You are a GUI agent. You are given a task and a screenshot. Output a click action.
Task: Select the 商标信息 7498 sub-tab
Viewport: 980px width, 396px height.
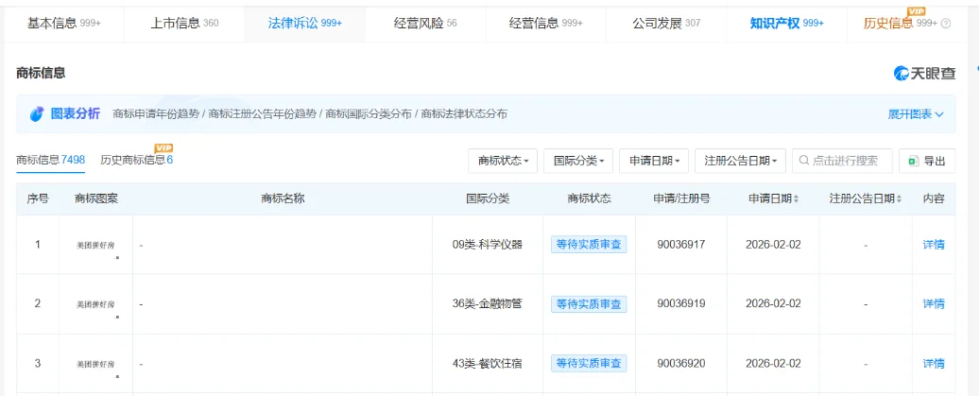pyautogui.click(x=51, y=160)
